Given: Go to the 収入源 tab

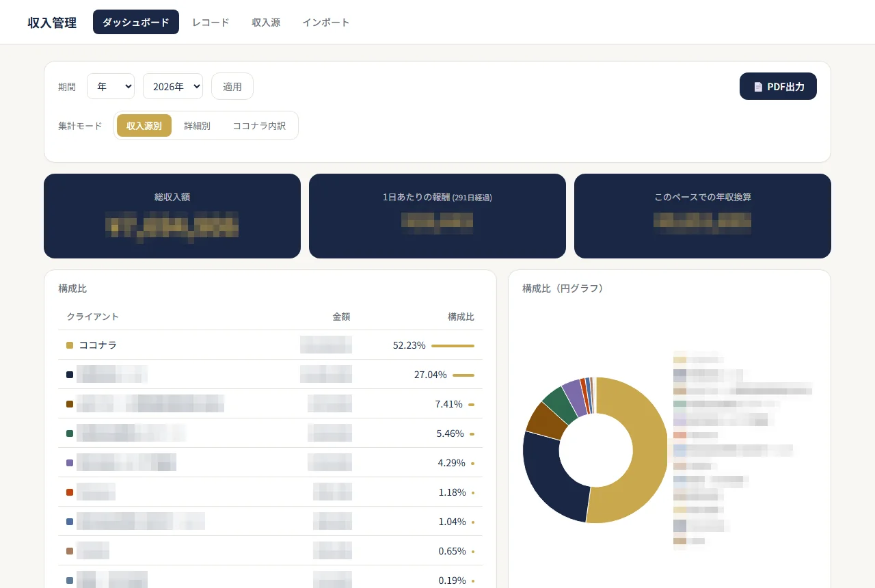Looking at the screenshot, I should click(x=266, y=22).
